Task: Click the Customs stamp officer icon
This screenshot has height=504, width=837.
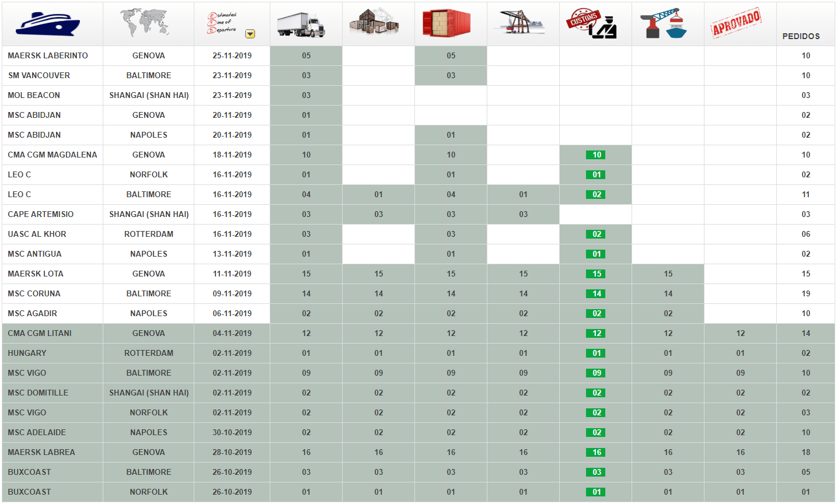Action: (591, 24)
